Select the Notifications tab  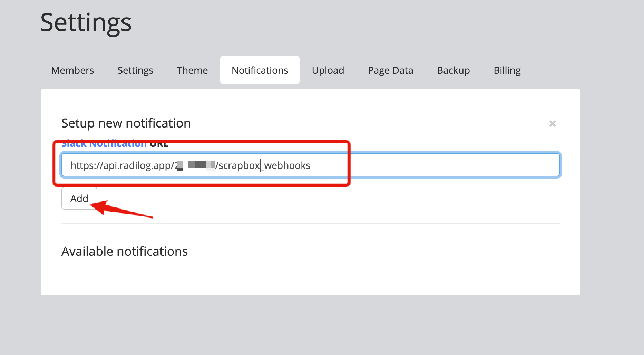point(260,70)
